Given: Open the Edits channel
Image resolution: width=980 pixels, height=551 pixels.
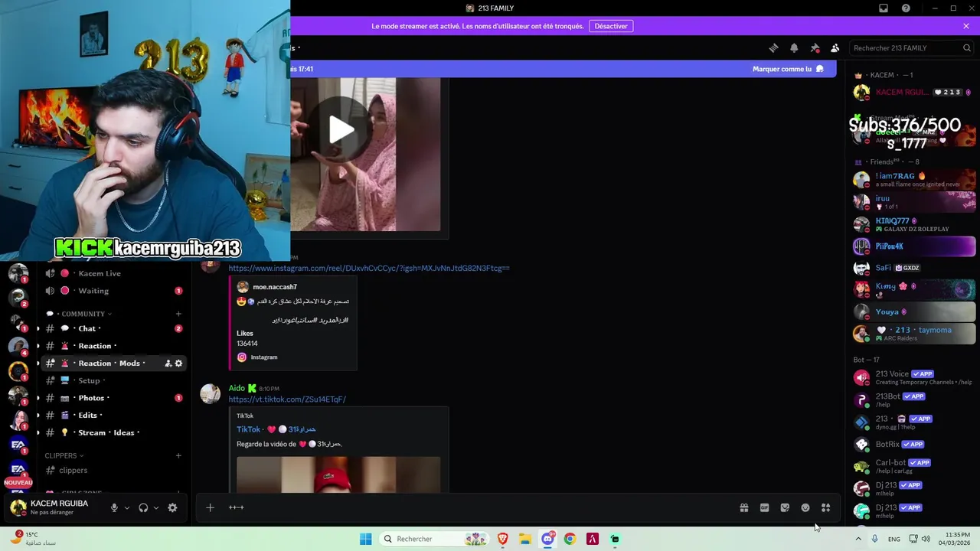Looking at the screenshot, I should point(115,415).
